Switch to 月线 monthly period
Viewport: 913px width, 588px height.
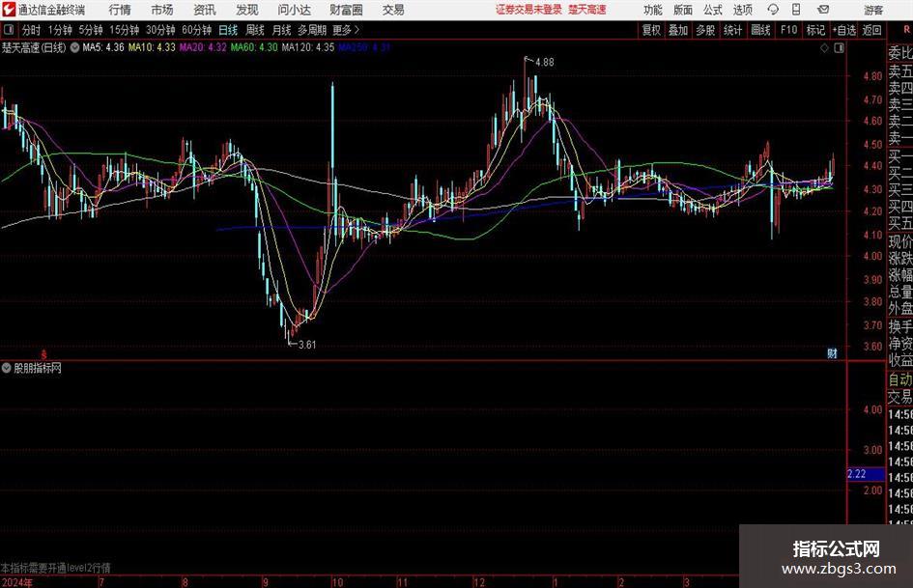tap(281, 30)
